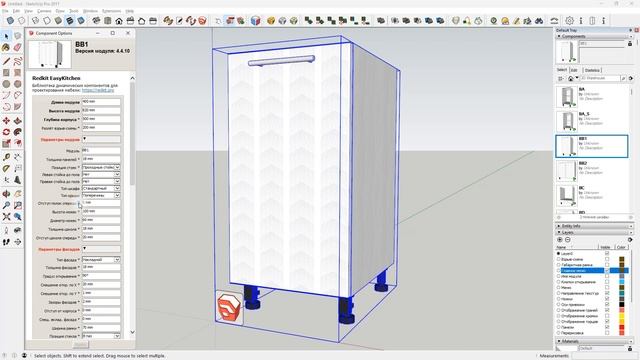This screenshot has height=360, width=640.
Task: Activate the Push/Pull tool
Action: coord(18,121)
